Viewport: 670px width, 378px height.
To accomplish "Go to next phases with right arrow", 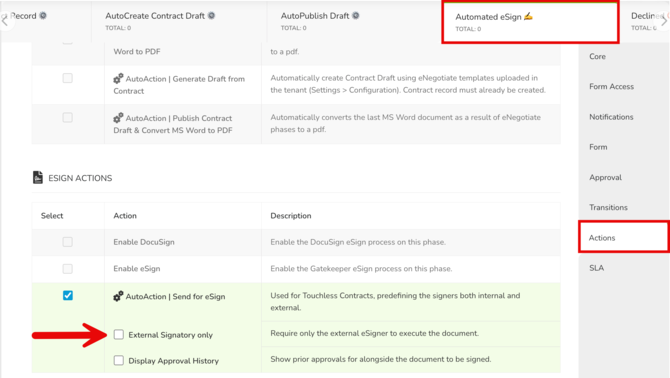I will (x=664, y=21).
